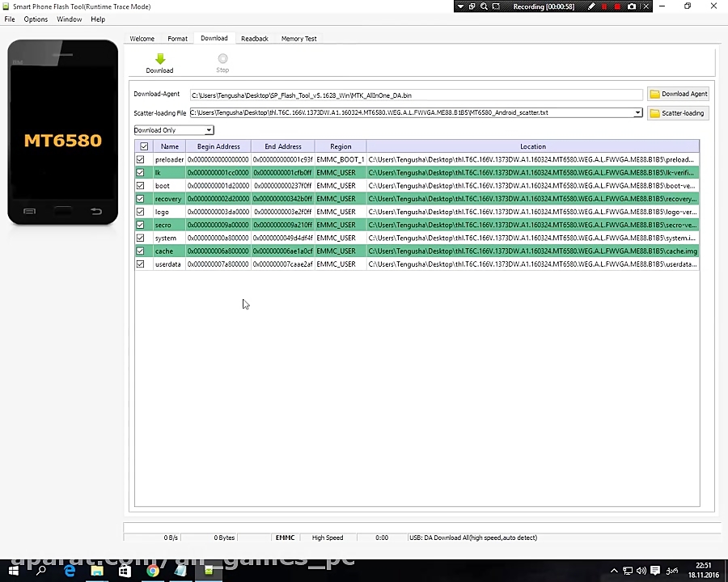Select the pen annotation icon in recorder bar
Image resolution: width=728 pixels, height=582 pixels.
click(591, 6)
